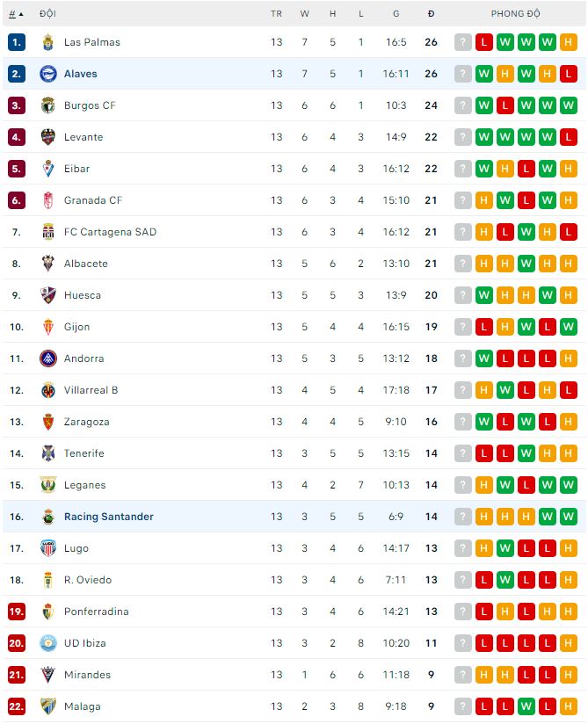Click Las Palmas' red L form badge
588x724 pixels.
coord(484,42)
